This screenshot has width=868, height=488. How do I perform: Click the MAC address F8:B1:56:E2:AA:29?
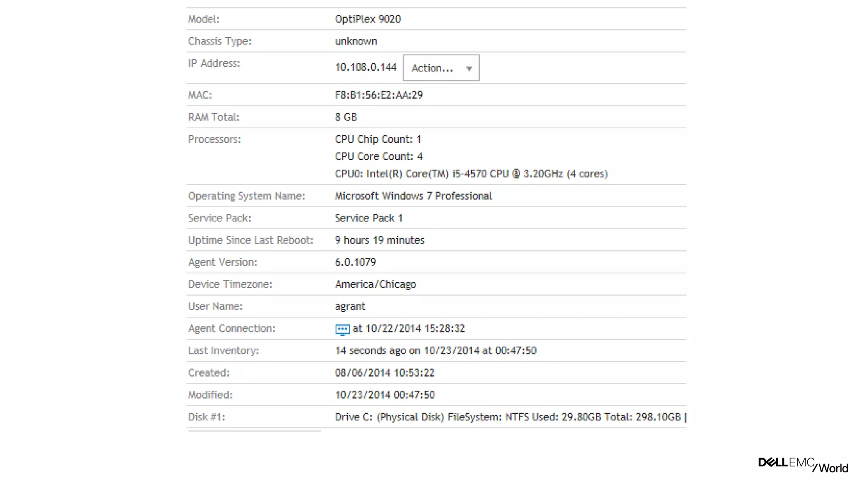point(378,95)
